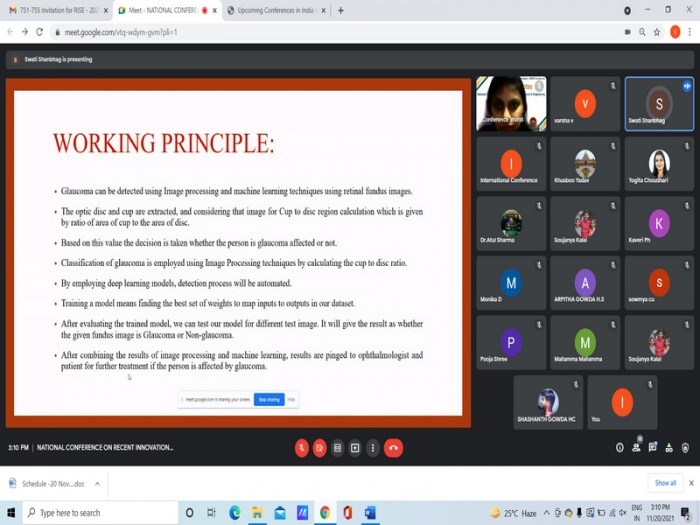The height and width of the screenshot is (525, 700).
Task: Click Show all downloads
Action: pos(665,483)
